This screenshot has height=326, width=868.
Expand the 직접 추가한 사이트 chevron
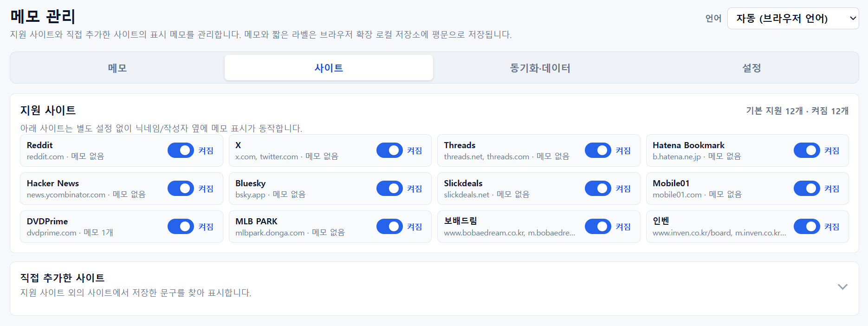(842, 287)
